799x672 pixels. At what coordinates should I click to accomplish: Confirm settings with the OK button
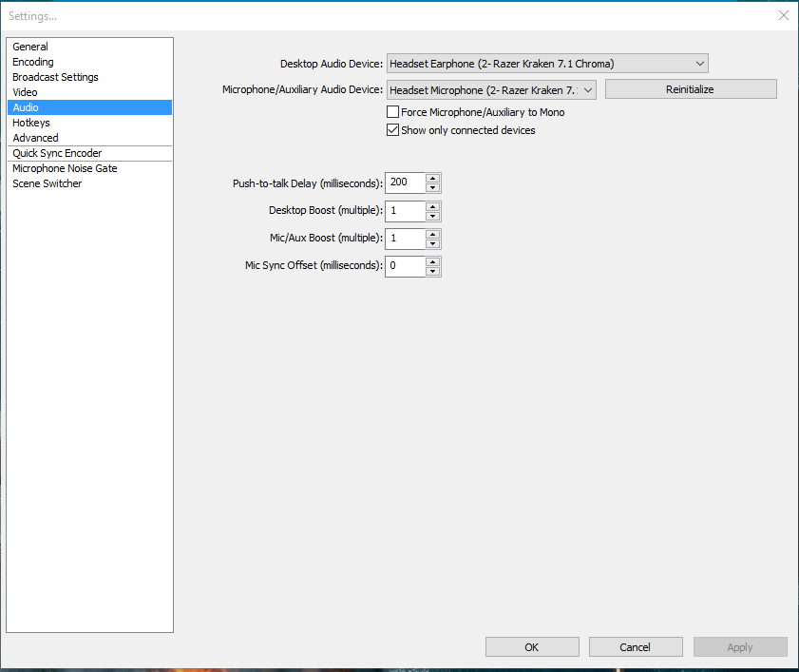coord(532,647)
